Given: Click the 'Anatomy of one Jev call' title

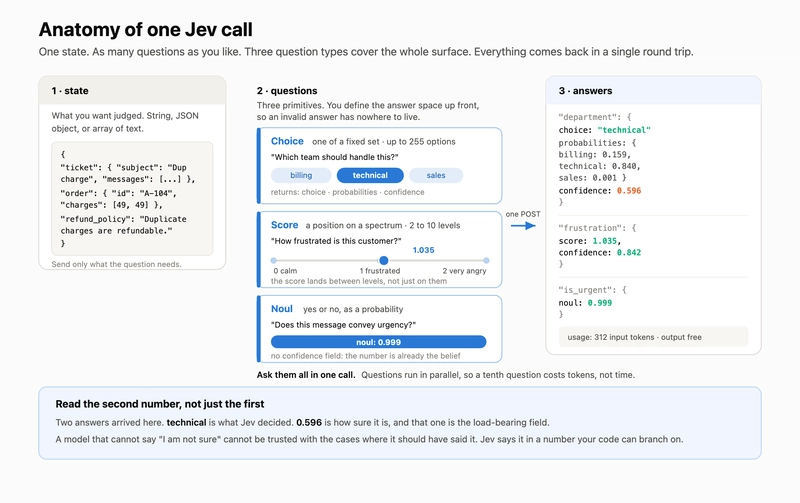Looking at the screenshot, I should point(146,30).
